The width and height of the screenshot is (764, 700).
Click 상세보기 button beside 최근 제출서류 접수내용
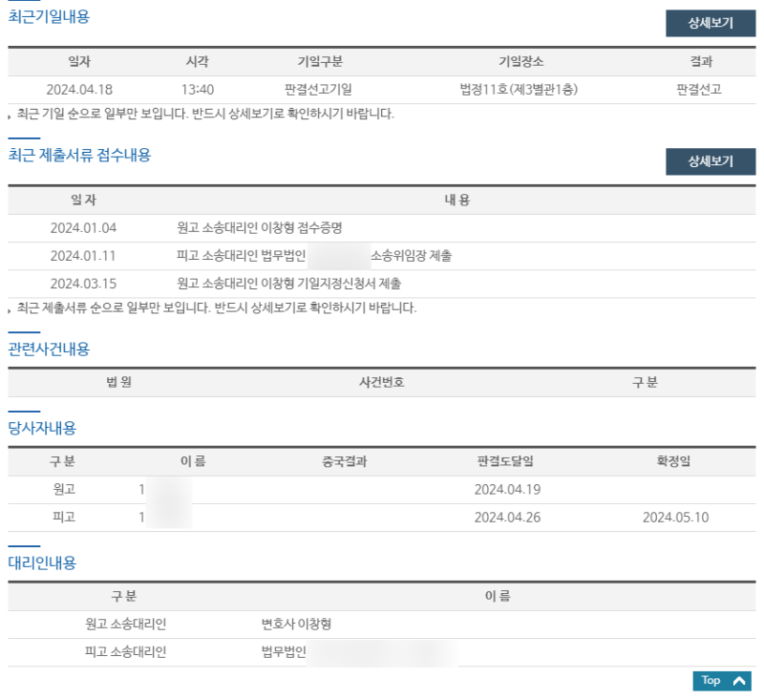click(711, 162)
